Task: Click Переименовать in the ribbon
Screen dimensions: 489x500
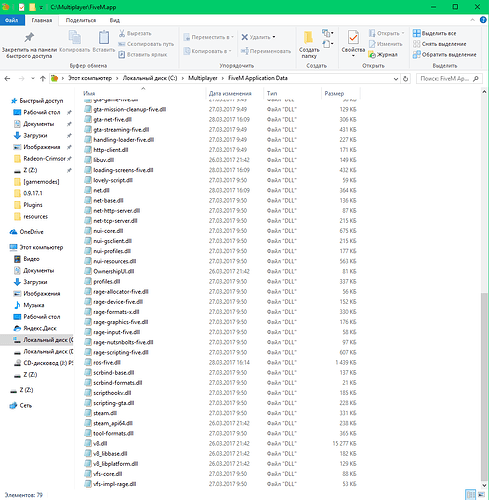Action: pos(266,51)
